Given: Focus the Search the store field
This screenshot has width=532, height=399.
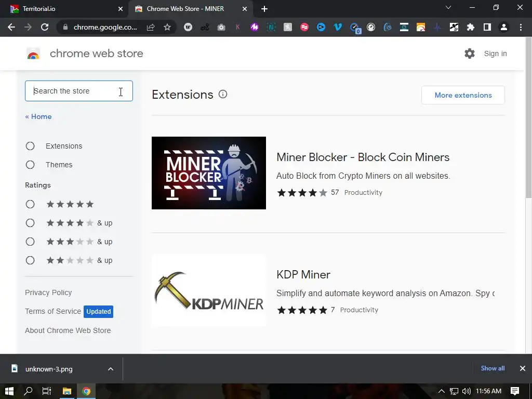Looking at the screenshot, I should tap(79, 91).
